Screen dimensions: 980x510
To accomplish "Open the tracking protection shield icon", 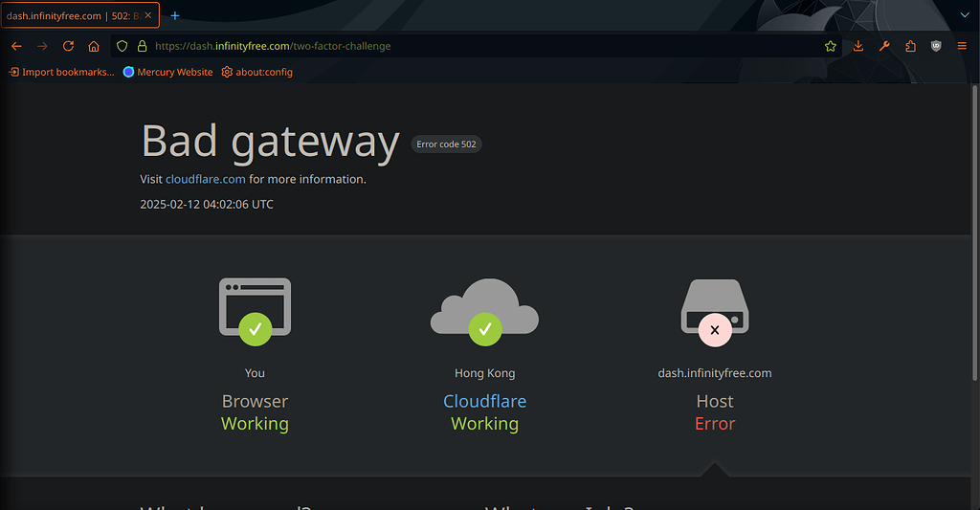I will (122, 46).
